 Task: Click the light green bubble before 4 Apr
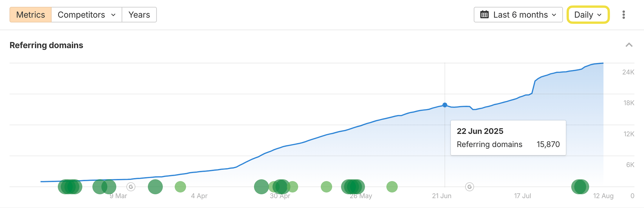[180, 187]
